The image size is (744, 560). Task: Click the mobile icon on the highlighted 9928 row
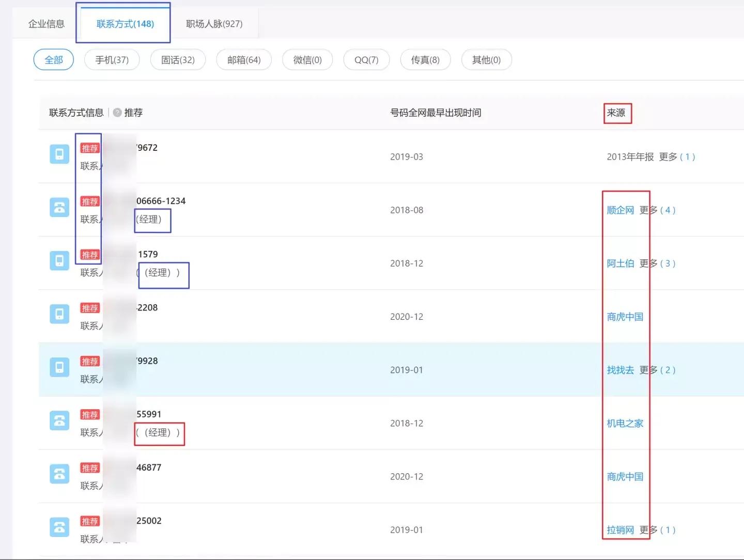(x=59, y=367)
